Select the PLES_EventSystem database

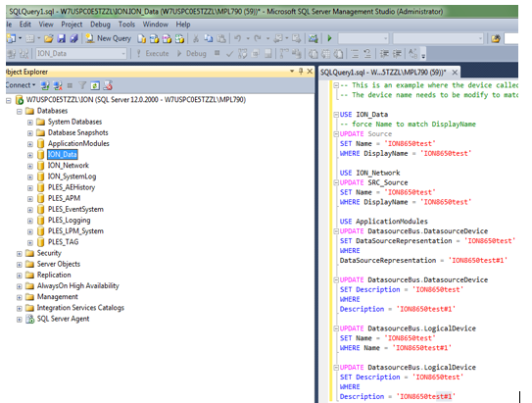75,210
